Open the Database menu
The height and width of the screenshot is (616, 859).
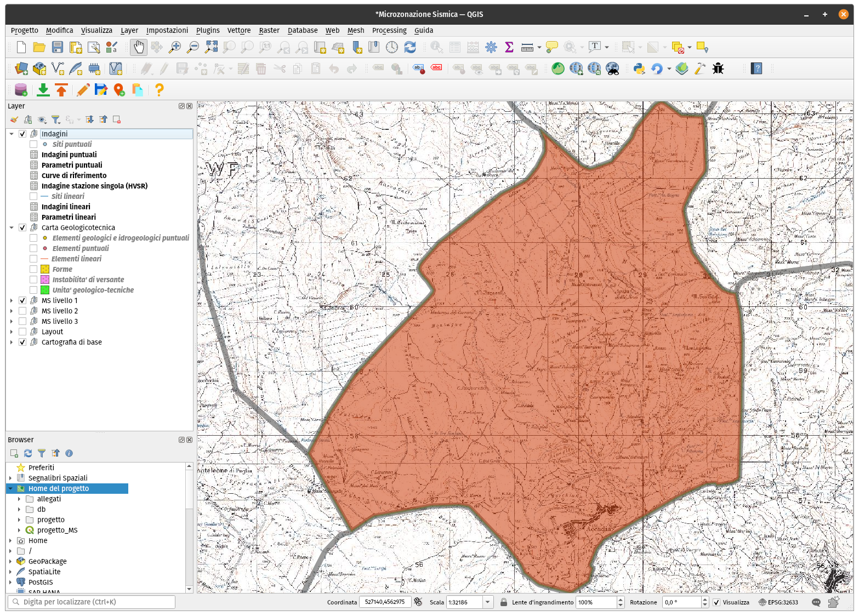point(303,31)
